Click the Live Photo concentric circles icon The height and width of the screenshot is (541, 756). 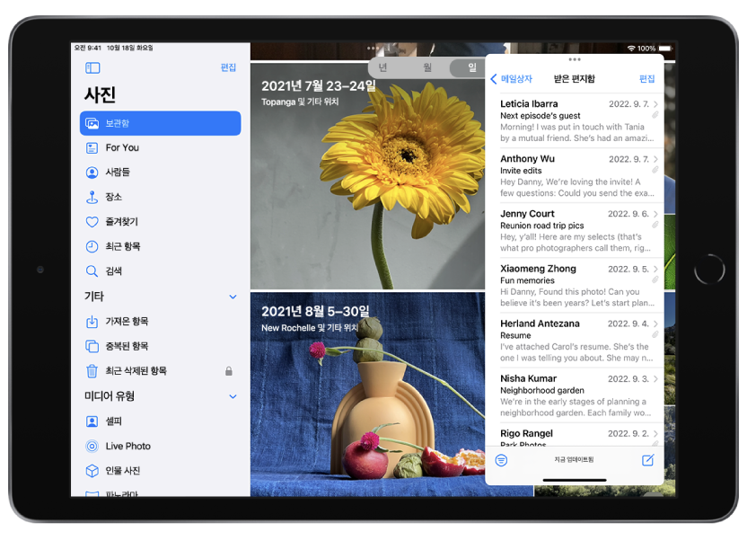click(92, 446)
